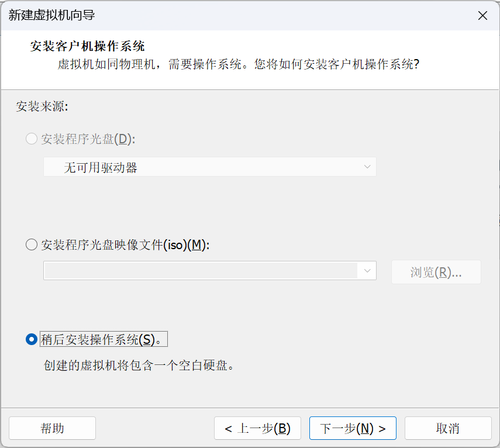Select the 安装程序光盘(D) radio button

pyautogui.click(x=32, y=139)
